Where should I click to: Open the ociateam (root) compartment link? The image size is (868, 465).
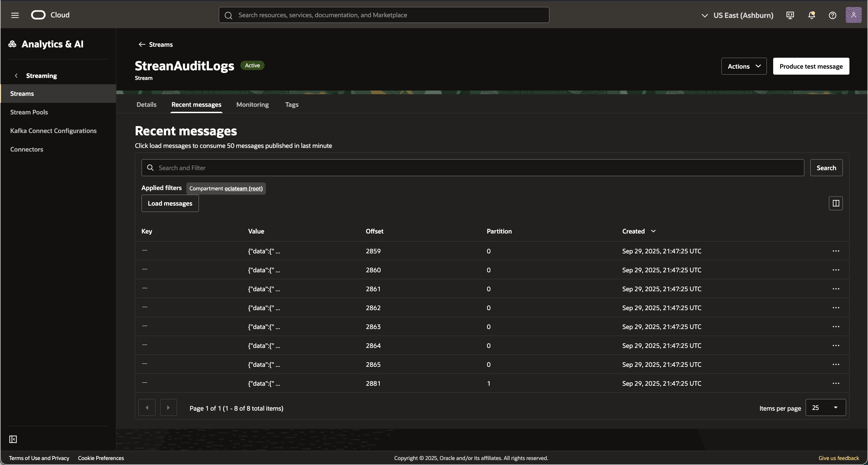click(x=244, y=188)
